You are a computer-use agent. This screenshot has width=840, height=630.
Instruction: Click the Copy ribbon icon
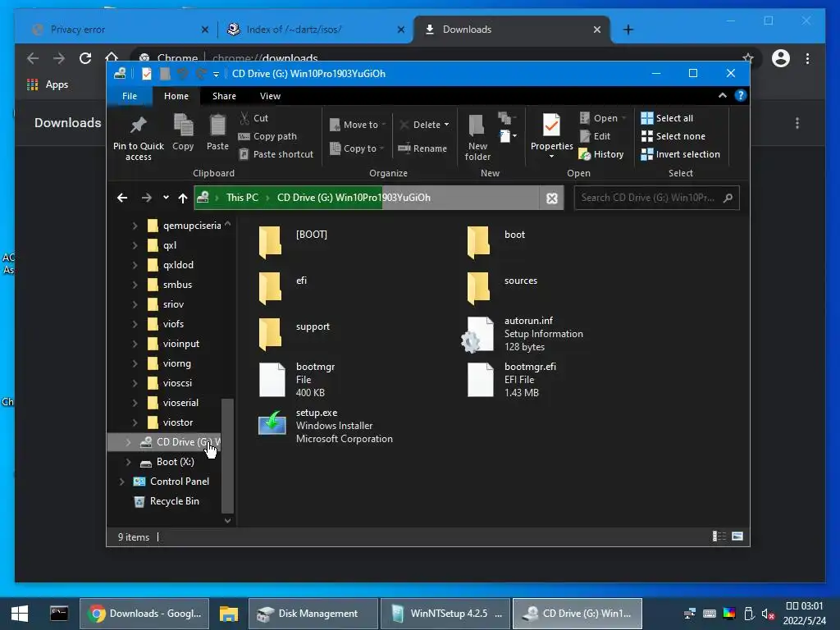tap(183, 126)
